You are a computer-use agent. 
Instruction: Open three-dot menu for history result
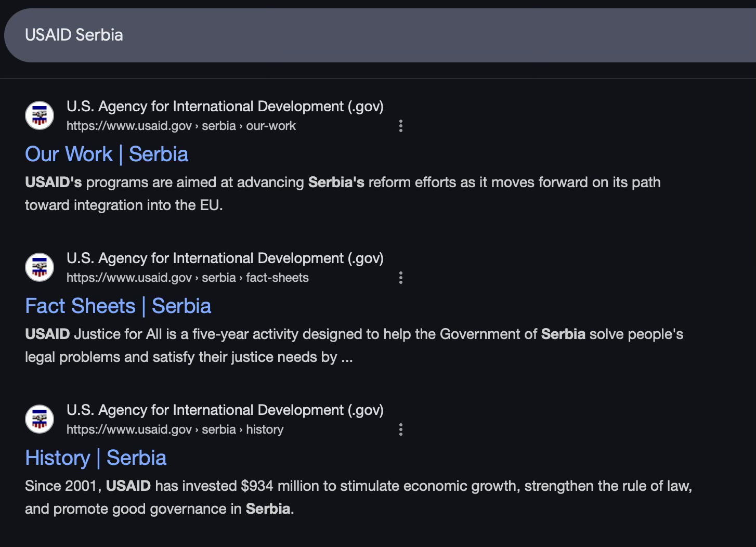point(400,429)
